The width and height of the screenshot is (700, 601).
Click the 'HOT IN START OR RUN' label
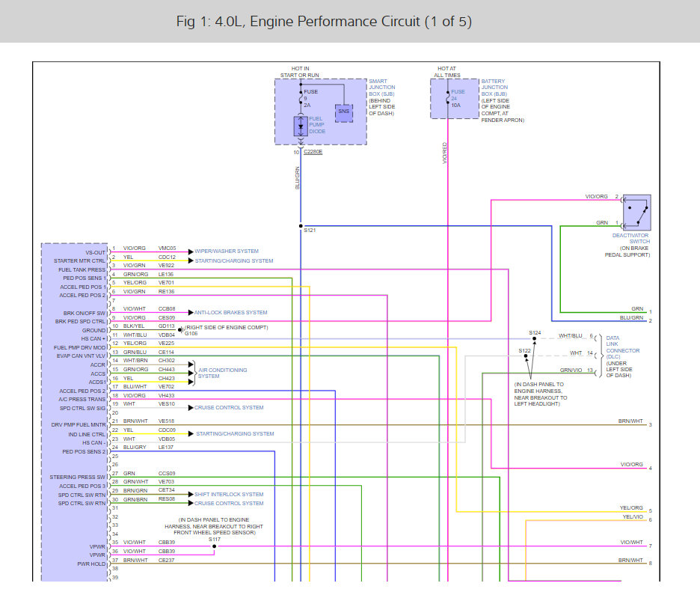(x=300, y=72)
